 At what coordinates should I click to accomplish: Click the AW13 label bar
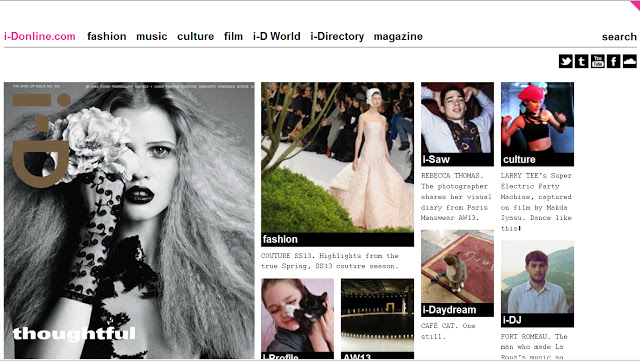[x=377, y=356]
